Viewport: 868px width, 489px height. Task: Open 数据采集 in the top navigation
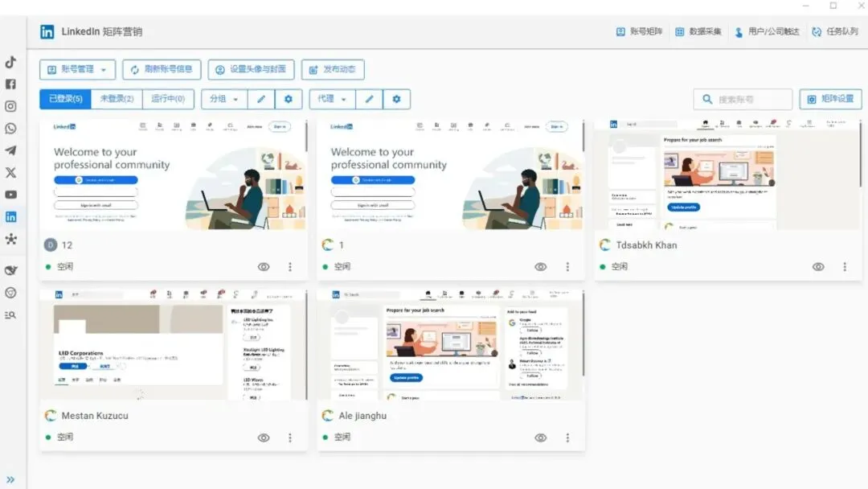pyautogui.click(x=698, y=31)
